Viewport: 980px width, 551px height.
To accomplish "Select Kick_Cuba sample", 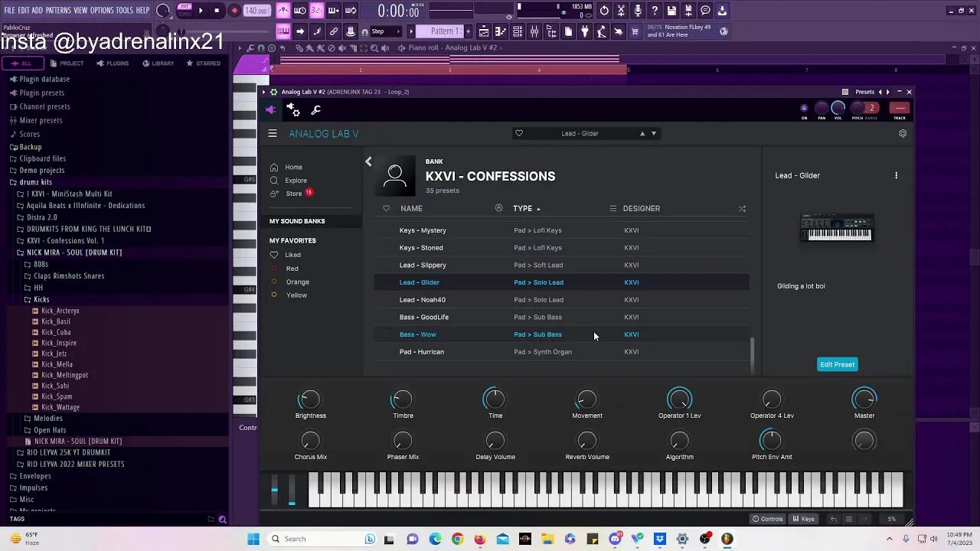I will pos(56,332).
